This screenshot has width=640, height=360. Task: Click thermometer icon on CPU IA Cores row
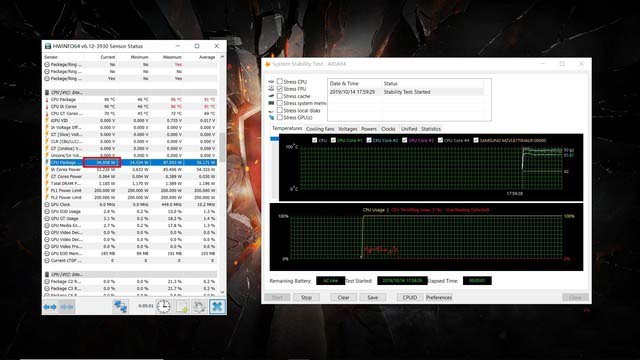(x=47, y=107)
